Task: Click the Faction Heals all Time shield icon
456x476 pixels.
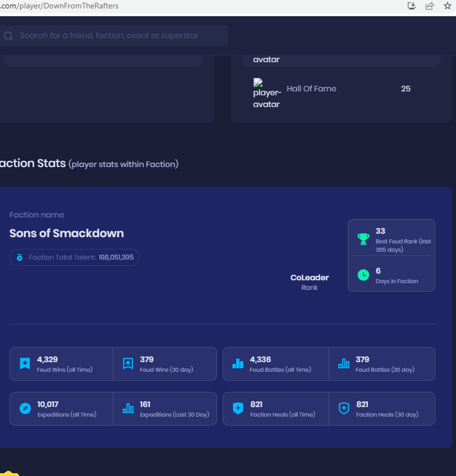Action: point(238,408)
